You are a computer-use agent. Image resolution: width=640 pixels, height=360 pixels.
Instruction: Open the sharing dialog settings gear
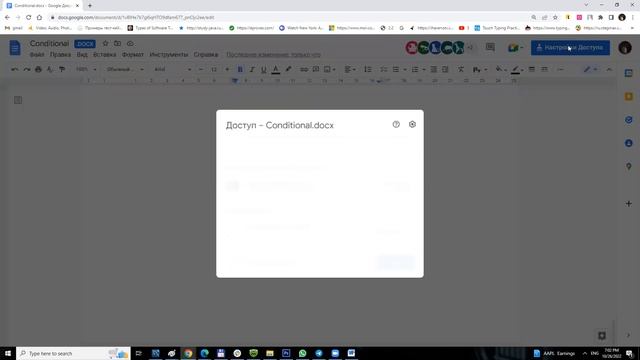pos(412,124)
